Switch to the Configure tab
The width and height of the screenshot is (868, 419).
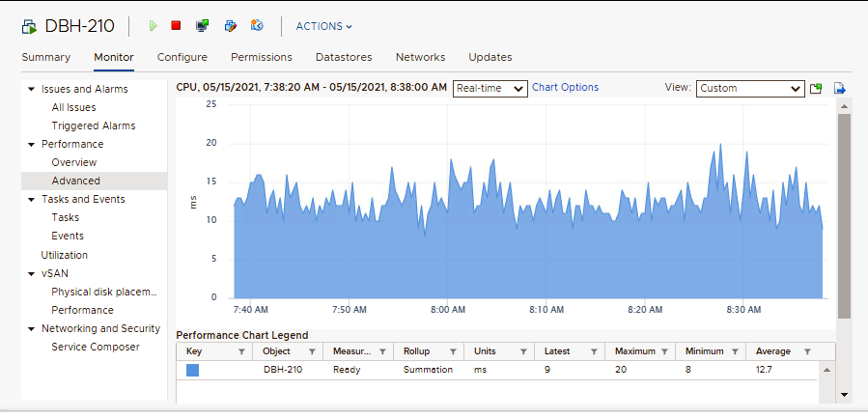[x=182, y=57]
